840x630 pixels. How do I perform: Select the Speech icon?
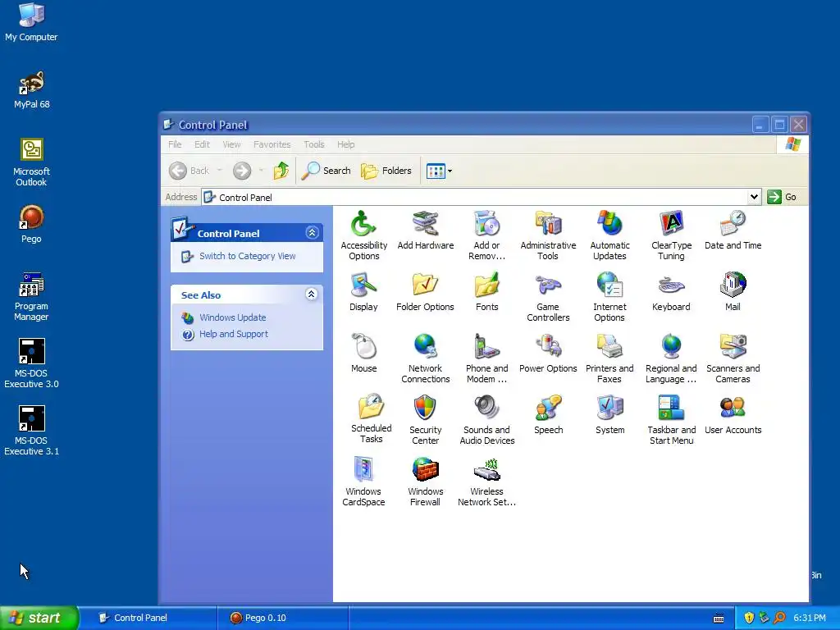pos(548,409)
